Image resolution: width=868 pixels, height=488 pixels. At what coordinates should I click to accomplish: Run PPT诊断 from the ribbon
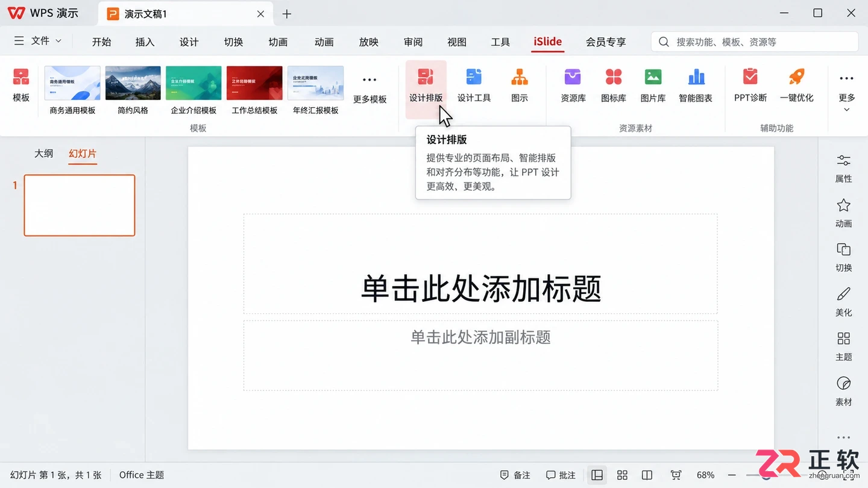coord(750,85)
